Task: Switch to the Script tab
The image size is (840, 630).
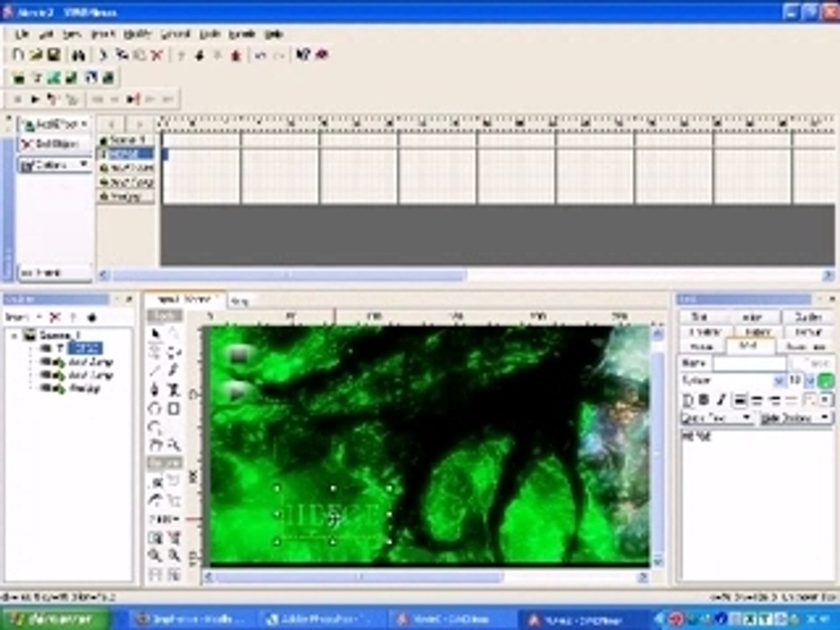Action: click(x=239, y=302)
